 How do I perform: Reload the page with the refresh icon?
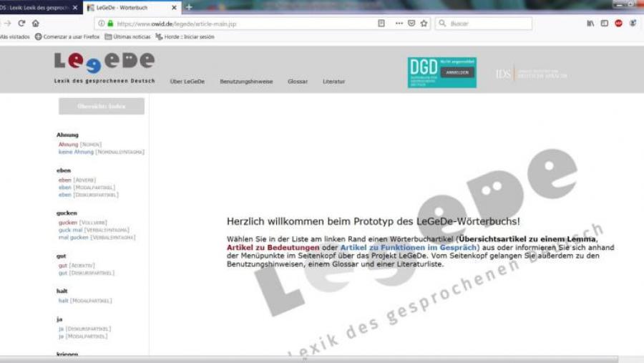pyautogui.click(x=21, y=23)
